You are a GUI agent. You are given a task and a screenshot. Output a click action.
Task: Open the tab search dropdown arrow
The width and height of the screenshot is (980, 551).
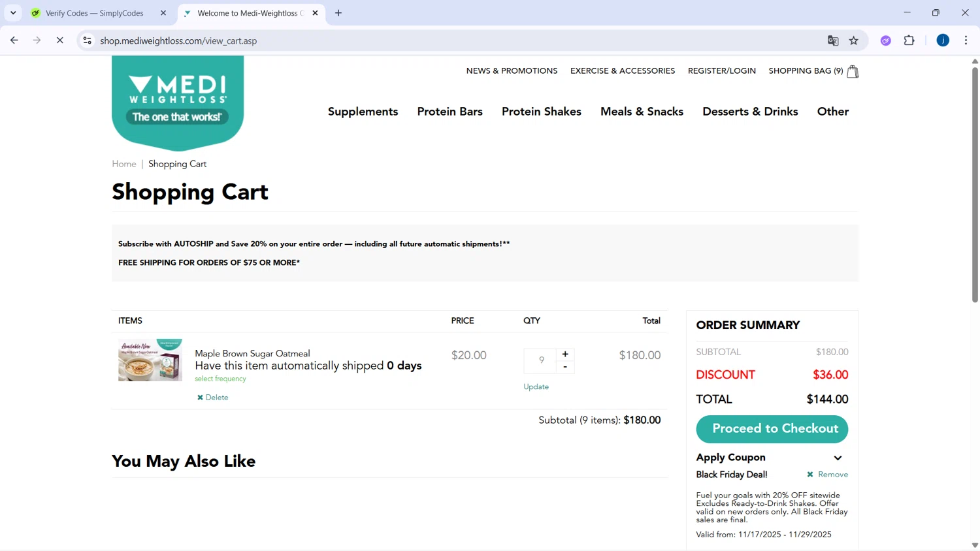(x=13, y=13)
